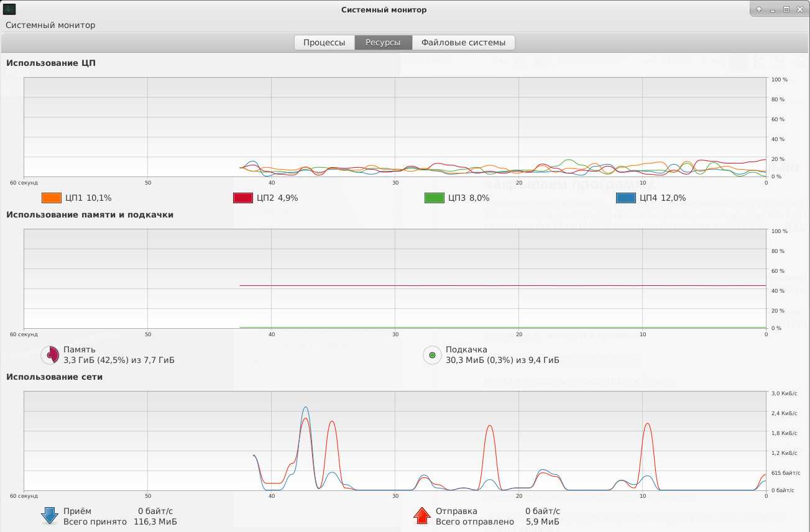Close the System Monitor window
This screenshot has height=532, width=810.
click(799, 9)
